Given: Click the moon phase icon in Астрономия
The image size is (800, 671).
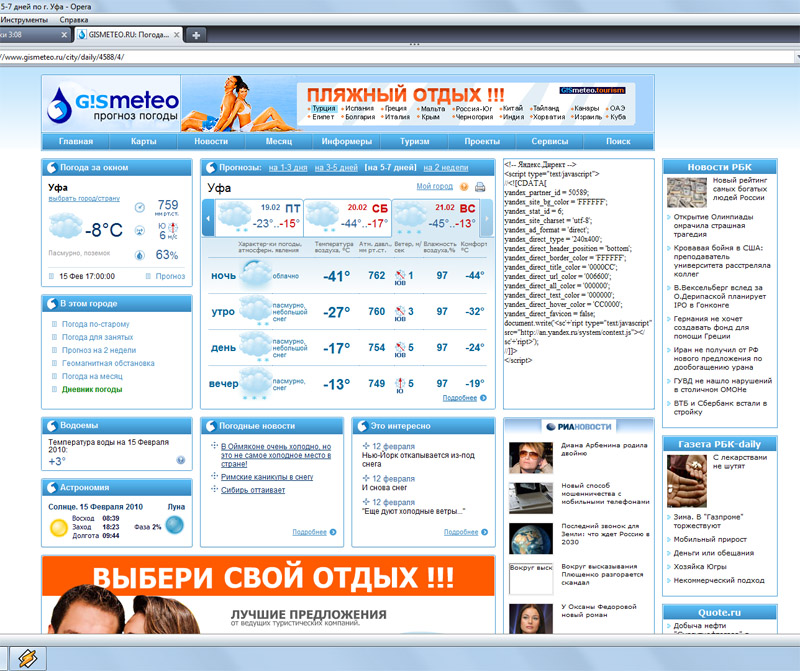Looking at the screenshot, I should (x=174, y=525).
